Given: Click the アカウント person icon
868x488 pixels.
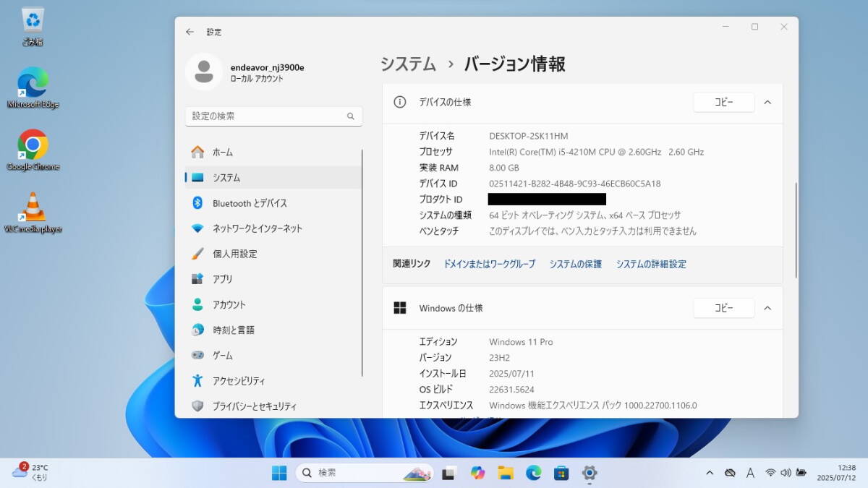Looking at the screenshot, I should (197, 304).
